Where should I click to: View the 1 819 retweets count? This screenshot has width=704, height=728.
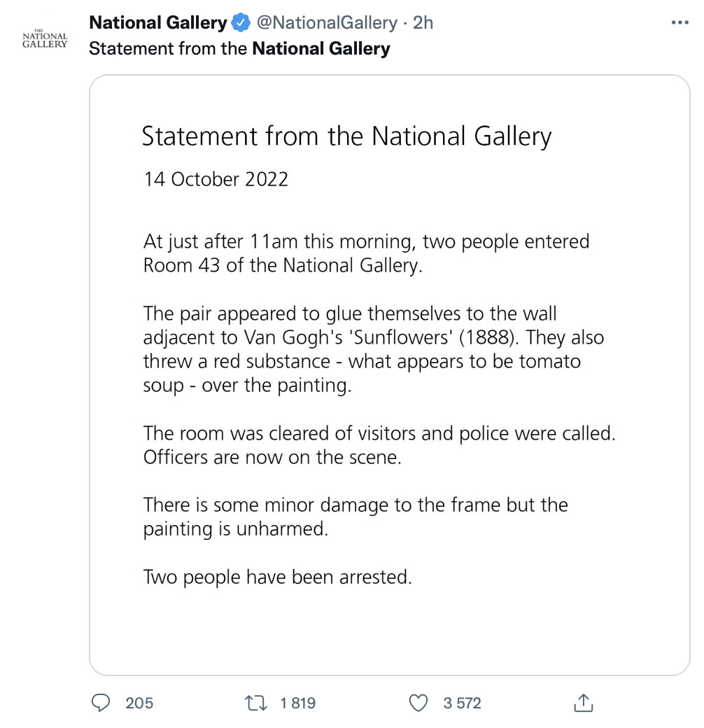298,703
